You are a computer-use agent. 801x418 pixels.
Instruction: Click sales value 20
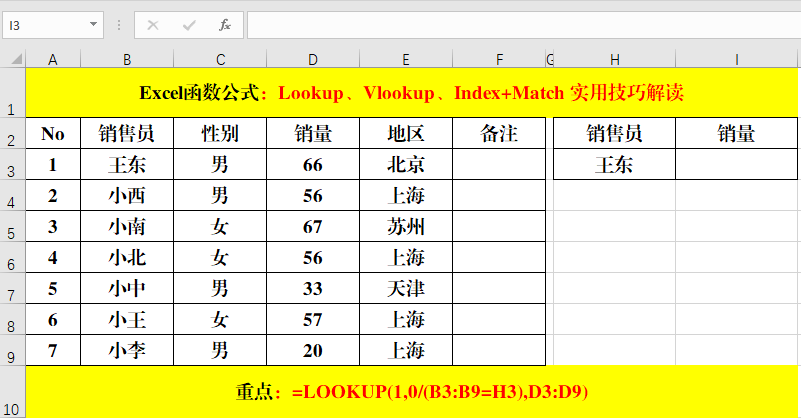click(313, 351)
